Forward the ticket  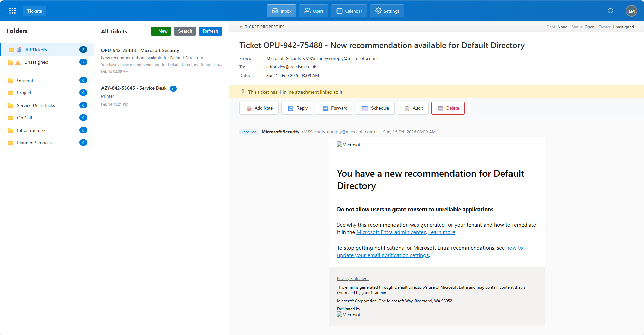[x=334, y=108]
